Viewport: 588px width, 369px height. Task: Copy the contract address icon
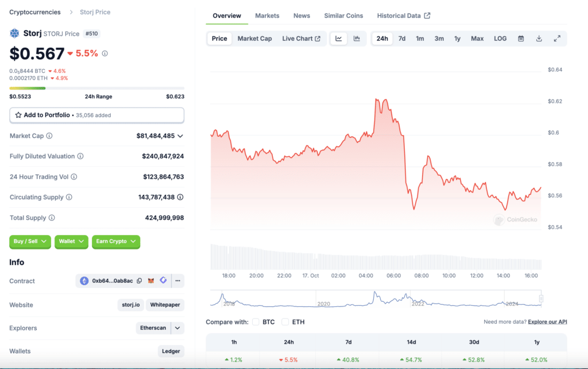coord(140,281)
